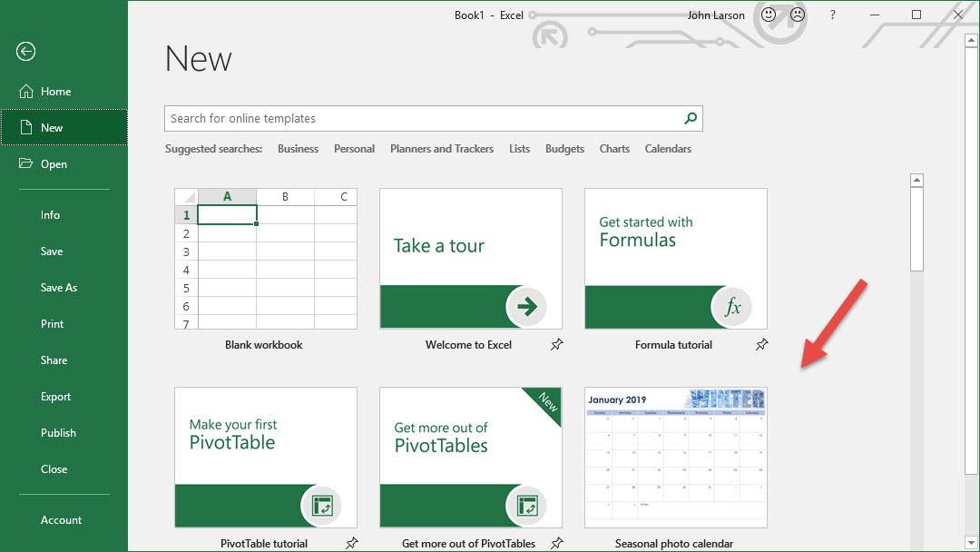
Task: Open the Account settings page
Action: pyautogui.click(x=61, y=520)
